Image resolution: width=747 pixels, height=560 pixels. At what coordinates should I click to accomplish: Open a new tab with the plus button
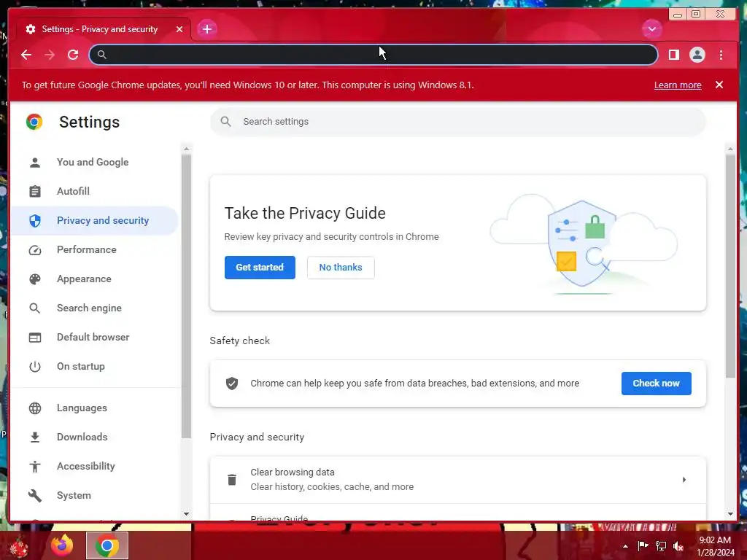[x=206, y=29]
